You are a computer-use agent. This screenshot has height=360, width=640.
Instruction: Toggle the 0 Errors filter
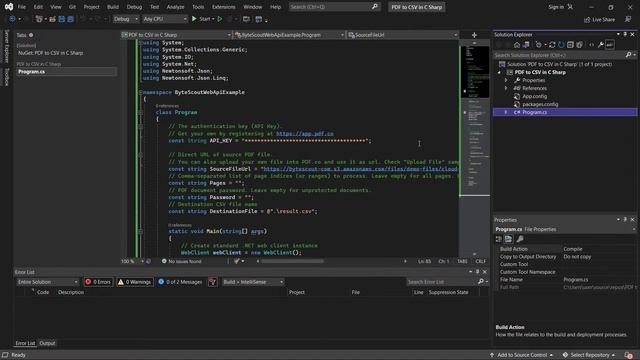(x=98, y=282)
